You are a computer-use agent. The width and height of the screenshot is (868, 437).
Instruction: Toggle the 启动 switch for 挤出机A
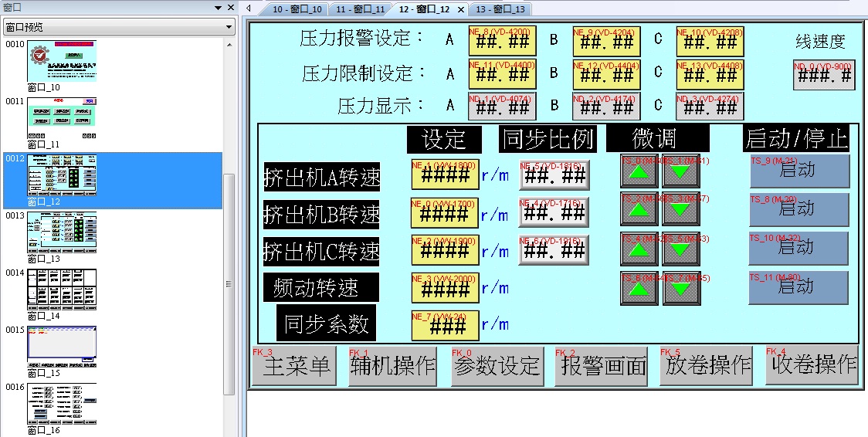click(798, 171)
